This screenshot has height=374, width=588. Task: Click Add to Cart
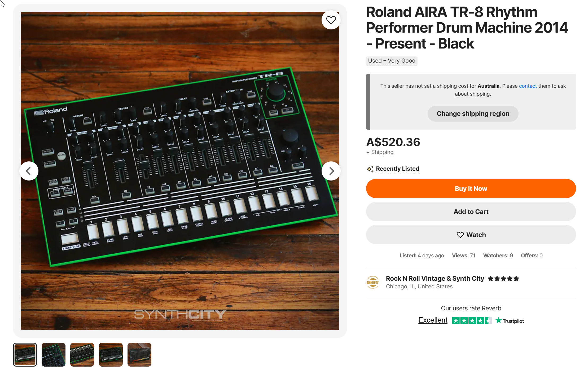click(471, 212)
